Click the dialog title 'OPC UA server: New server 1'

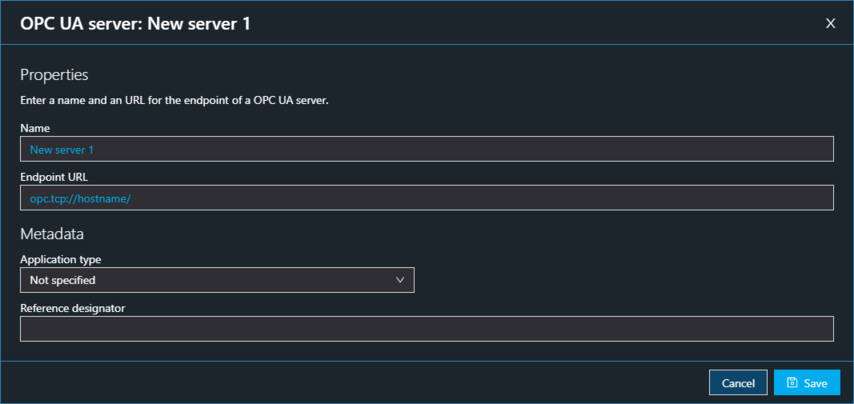click(x=135, y=23)
